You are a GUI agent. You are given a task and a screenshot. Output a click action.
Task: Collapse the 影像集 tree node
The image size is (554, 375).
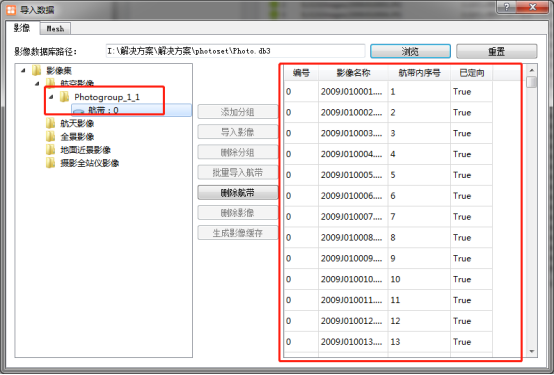pos(23,70)
